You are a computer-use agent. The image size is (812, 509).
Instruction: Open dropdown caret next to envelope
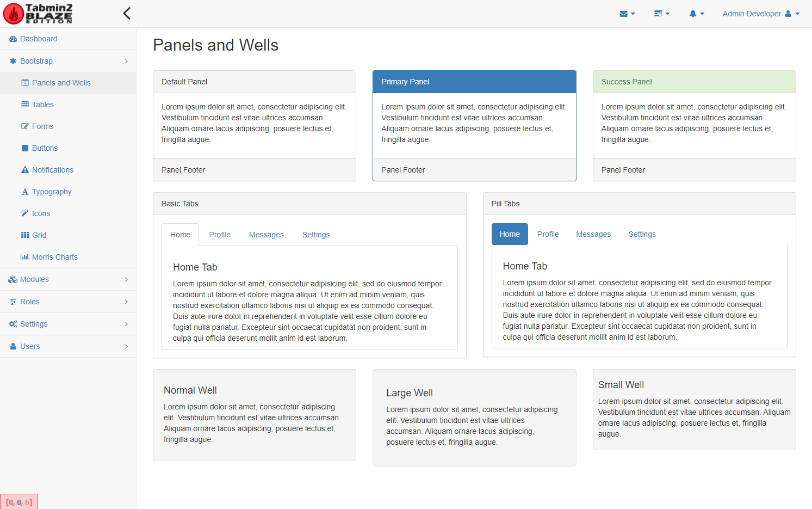(633, 14)
